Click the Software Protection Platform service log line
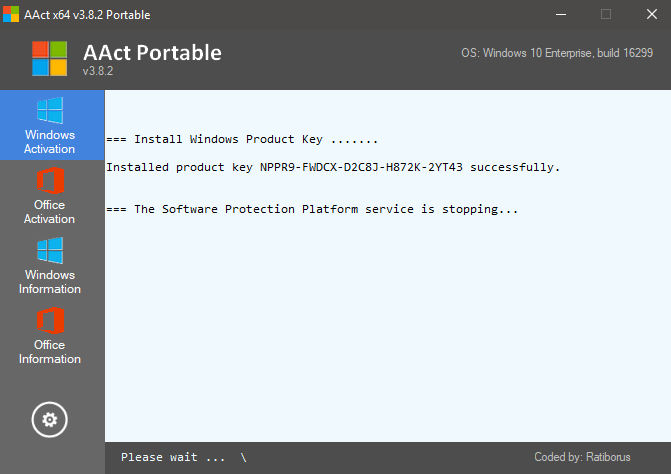The image size is (671, 474). point(312,209)
